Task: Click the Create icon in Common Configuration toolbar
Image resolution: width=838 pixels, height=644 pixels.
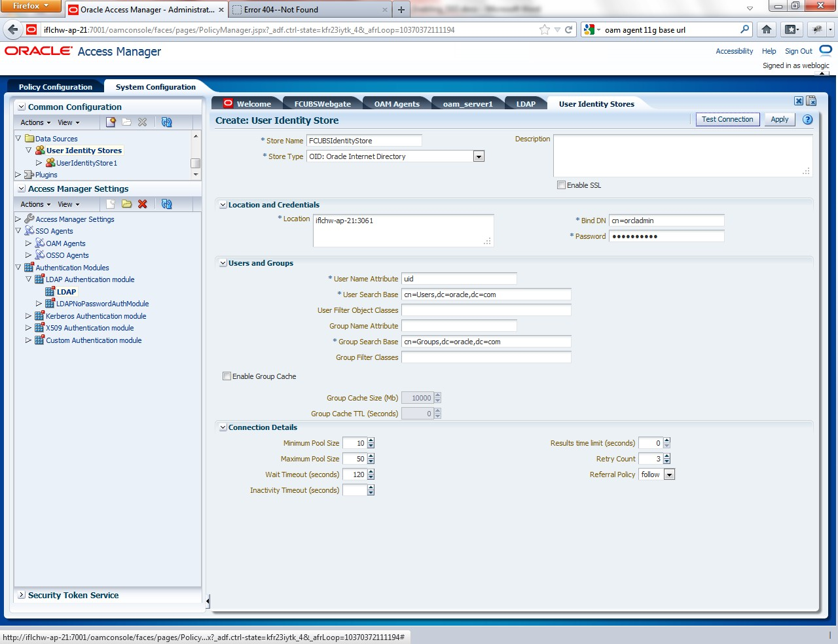Action: [111, 122]
